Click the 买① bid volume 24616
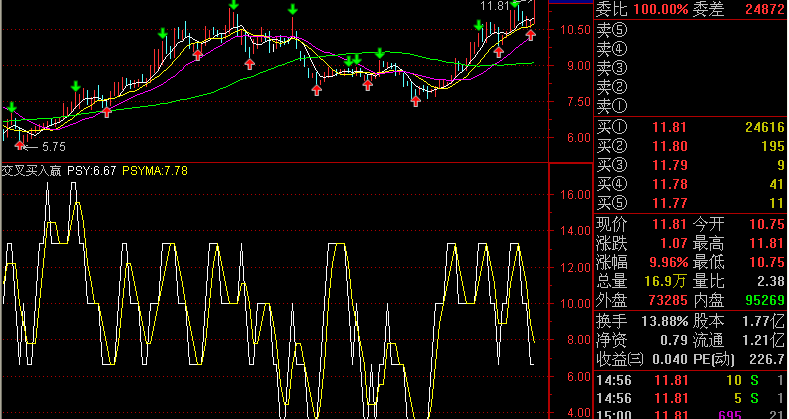 point(765,127)
